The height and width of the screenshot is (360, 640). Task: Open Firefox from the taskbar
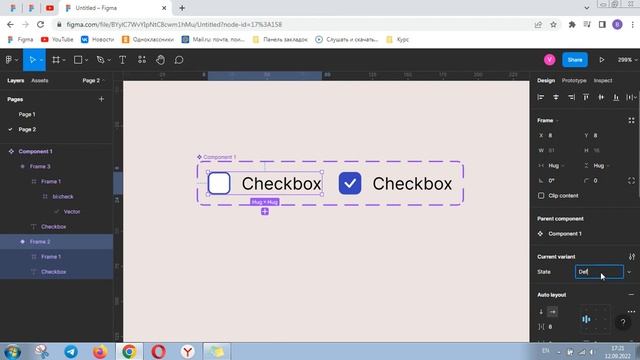tap(100, 351)
